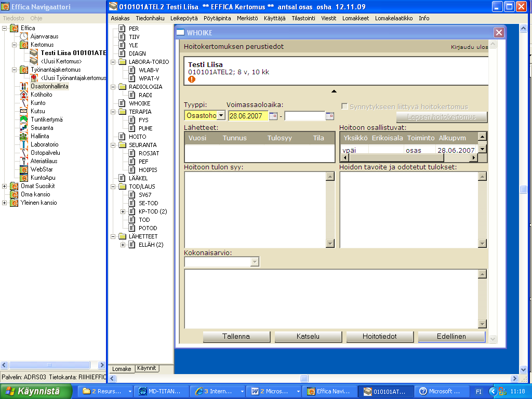Switch to the Käynnit tab
Image resolution: width=532 pixels, height=399 pixels.
point(147,368)
